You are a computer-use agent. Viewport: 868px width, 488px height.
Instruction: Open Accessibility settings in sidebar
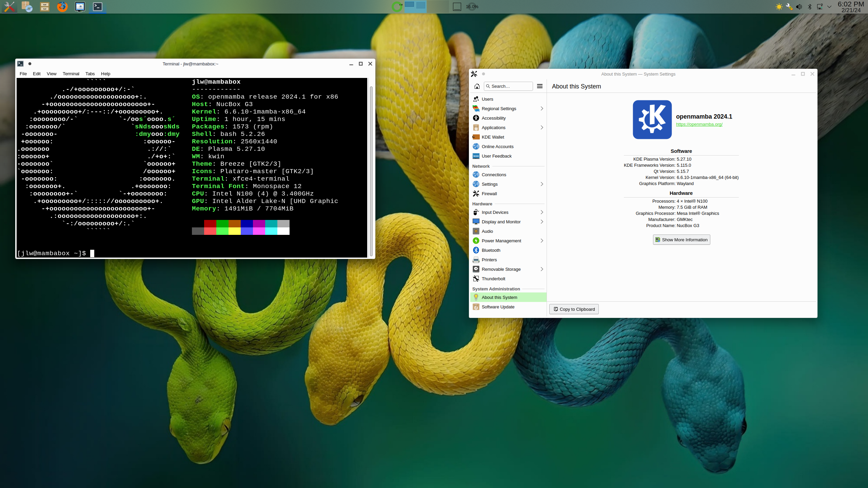click(508, 118)
